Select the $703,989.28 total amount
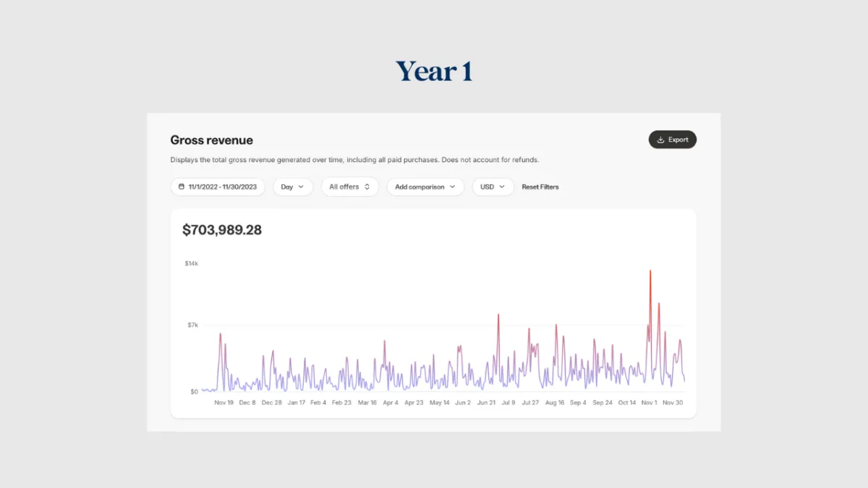 [222, 230]
